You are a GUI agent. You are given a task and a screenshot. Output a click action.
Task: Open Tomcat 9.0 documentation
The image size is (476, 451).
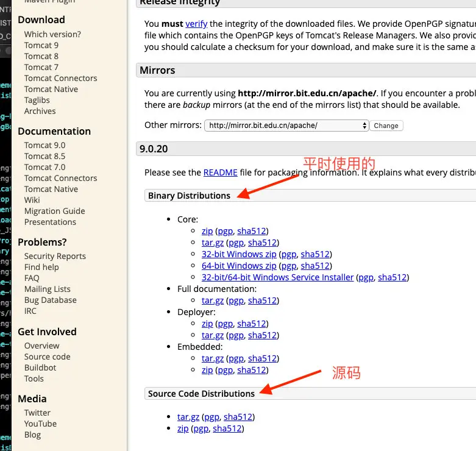[x=45, y=145]
